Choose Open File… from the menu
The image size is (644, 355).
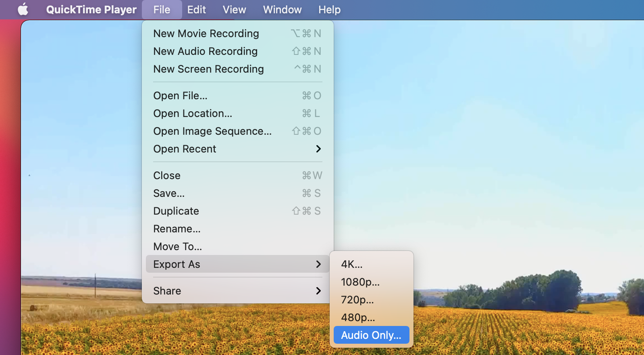(237, 96)
